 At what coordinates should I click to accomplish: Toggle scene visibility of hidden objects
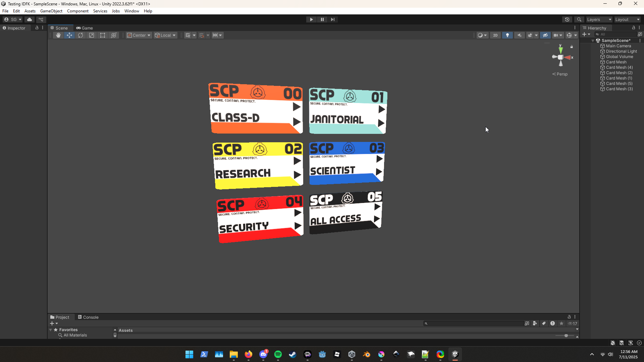click(545, 35)
